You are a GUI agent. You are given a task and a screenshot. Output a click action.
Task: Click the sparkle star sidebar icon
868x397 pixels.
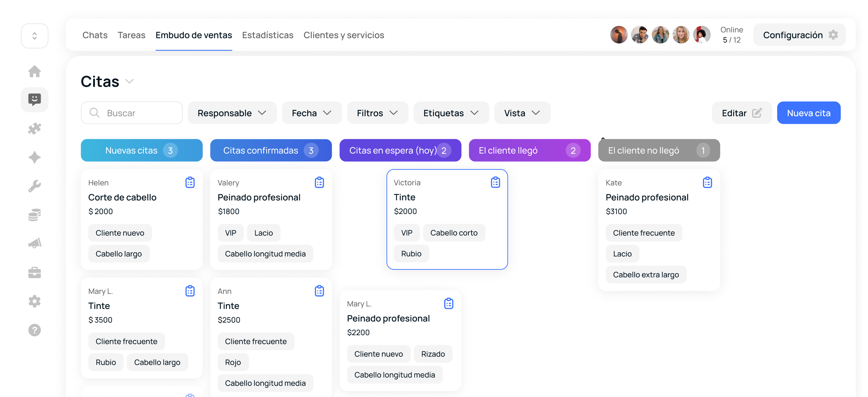pos(34,157)
